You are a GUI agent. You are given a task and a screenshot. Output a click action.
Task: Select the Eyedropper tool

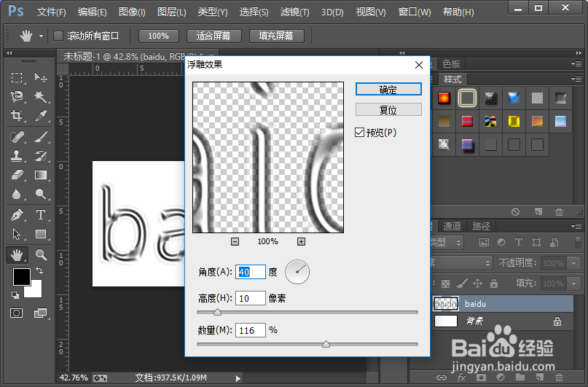41,115
